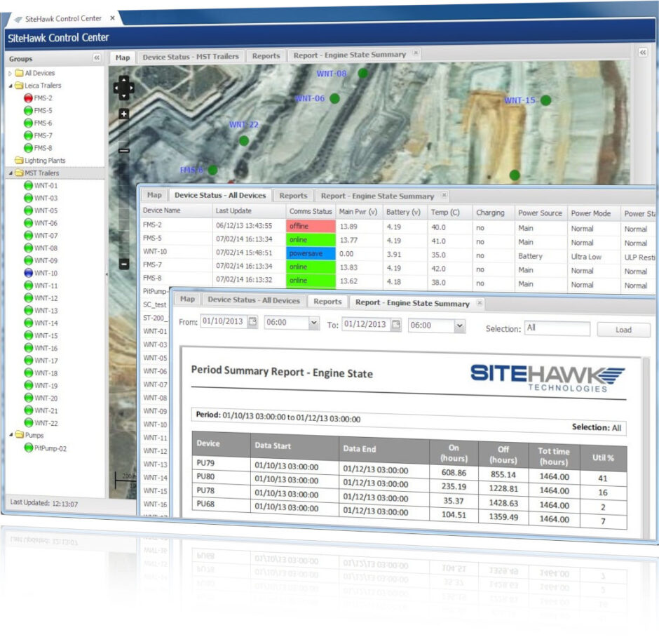Click the Selection input field
Viewport: 659px width, 644px height.
tap(557, 328)
